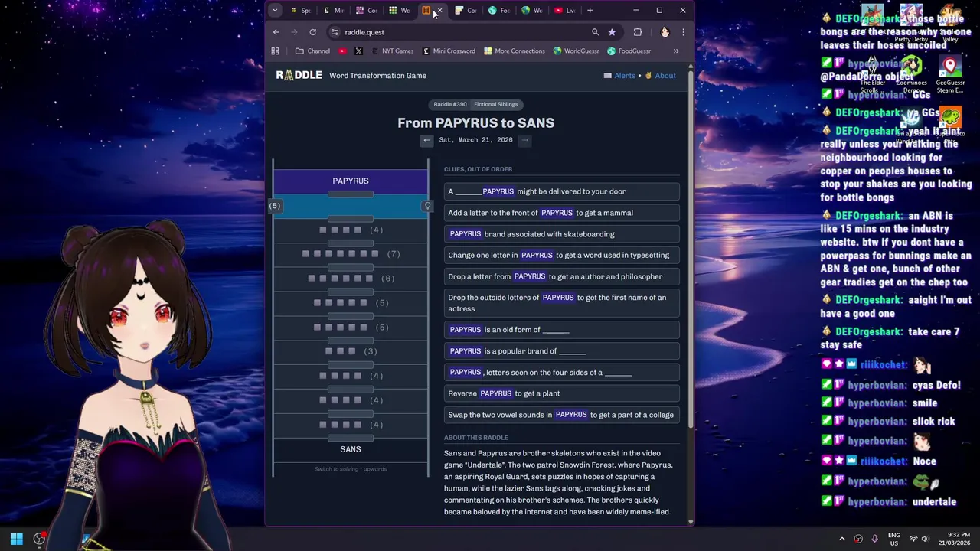This screenshot has width=980, height=551.
Task: Click the browser back arrow
Action: pyautogui.click(x=276, y=32)
